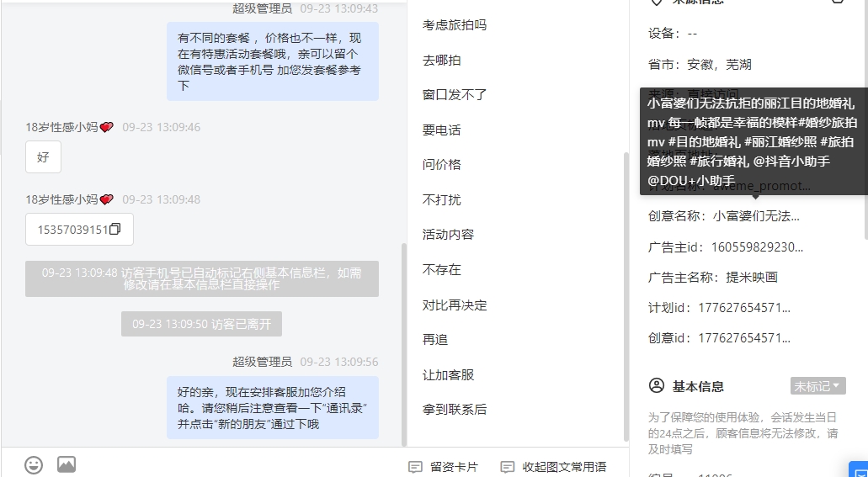Image resolution: width=868 pixels, height=477 pixels.
Task: Click 超级管理员 sender label at 13:09:56
Action: 262,362
